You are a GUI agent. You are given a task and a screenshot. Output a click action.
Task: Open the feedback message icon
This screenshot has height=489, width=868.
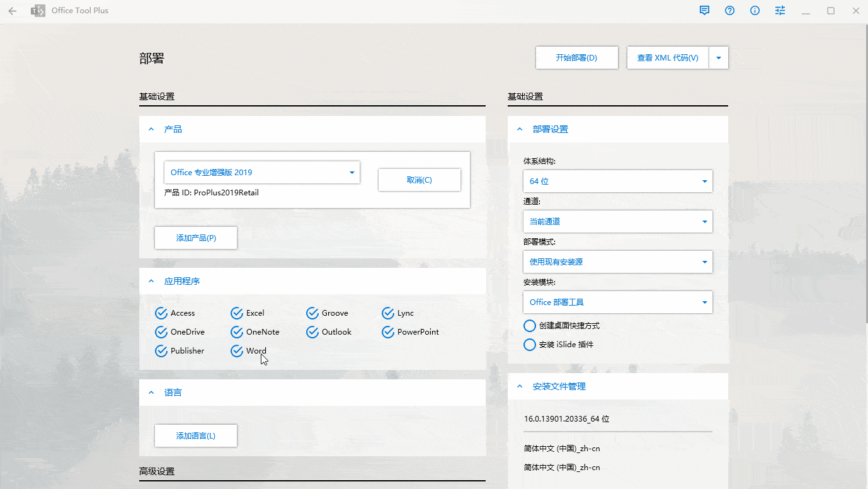coord(704,11)
